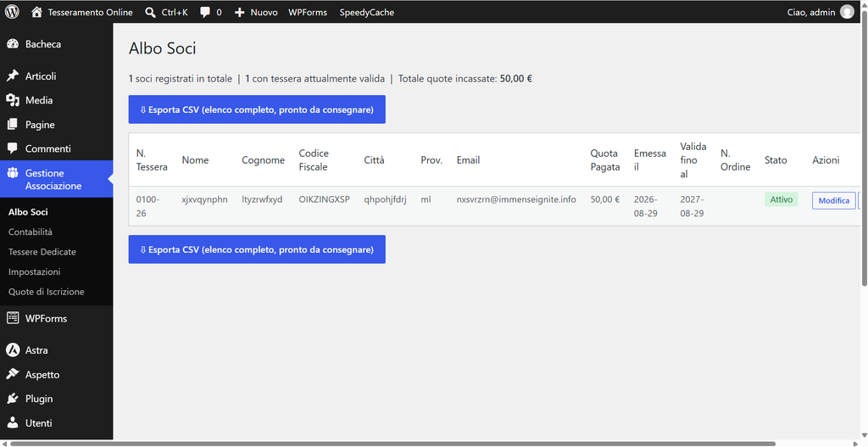868x447 pixels.
Task: Click the Bacheca dashboard icon
Action: (13, 44)
